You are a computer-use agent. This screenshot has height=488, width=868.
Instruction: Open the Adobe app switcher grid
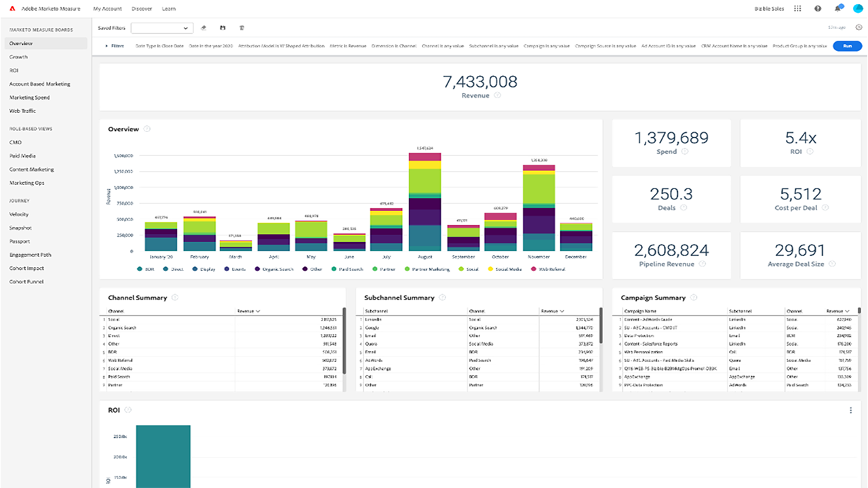coord(795,8)
